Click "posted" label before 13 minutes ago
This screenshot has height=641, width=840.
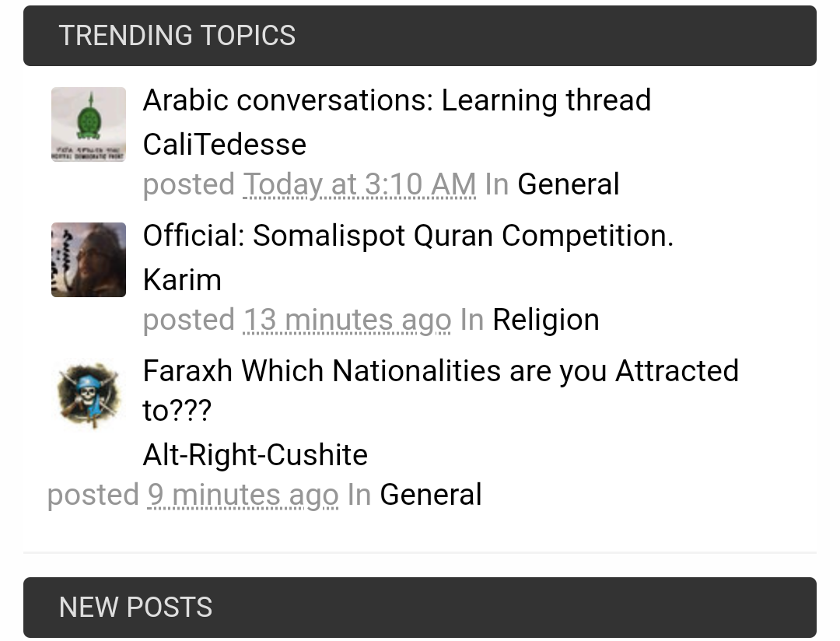(x=188, y=320)
